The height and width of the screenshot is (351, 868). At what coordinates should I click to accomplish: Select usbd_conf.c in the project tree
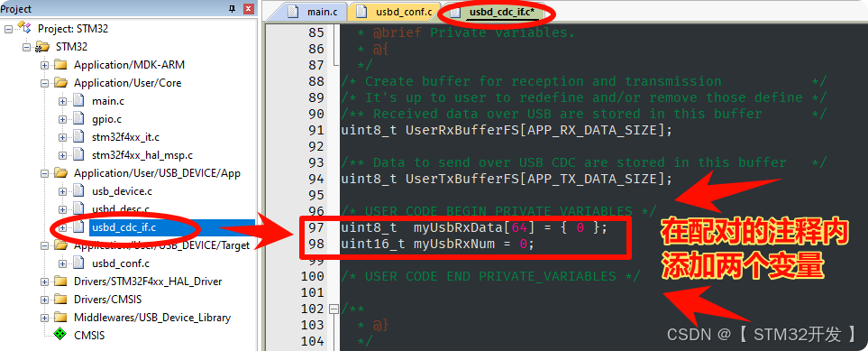tap(121, 263)
